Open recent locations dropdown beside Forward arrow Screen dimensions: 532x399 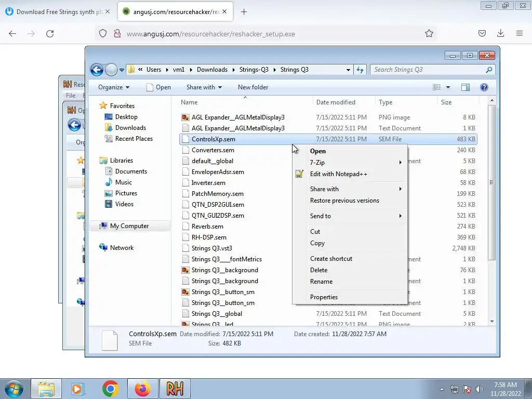click(122, 70)
